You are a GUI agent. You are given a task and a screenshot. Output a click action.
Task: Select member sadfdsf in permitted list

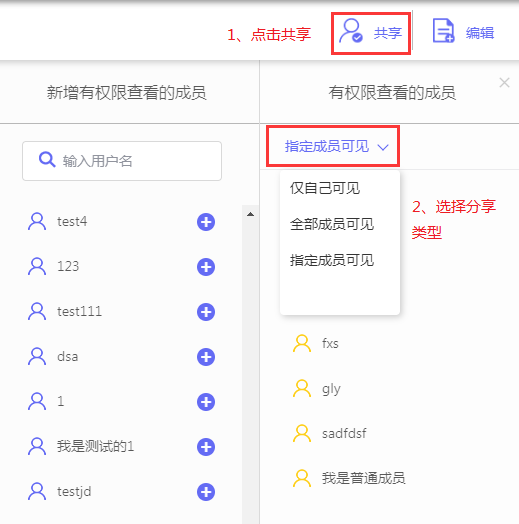pos(330,433)
